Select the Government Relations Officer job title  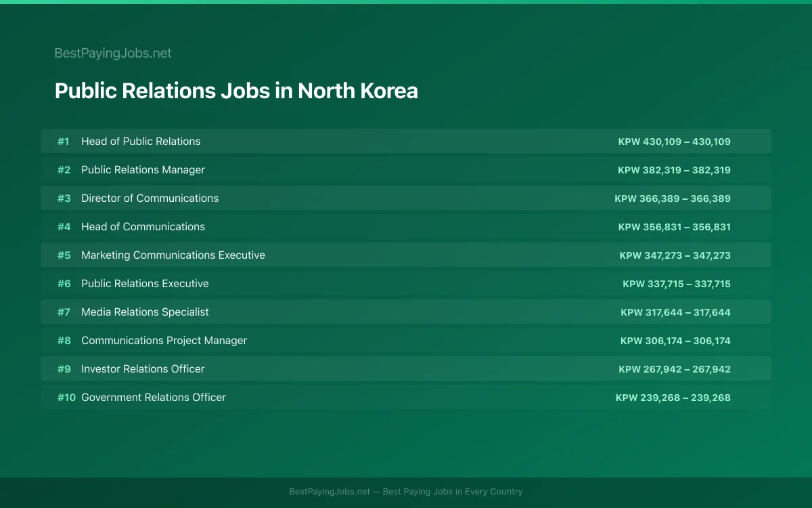tap(154, 398)
